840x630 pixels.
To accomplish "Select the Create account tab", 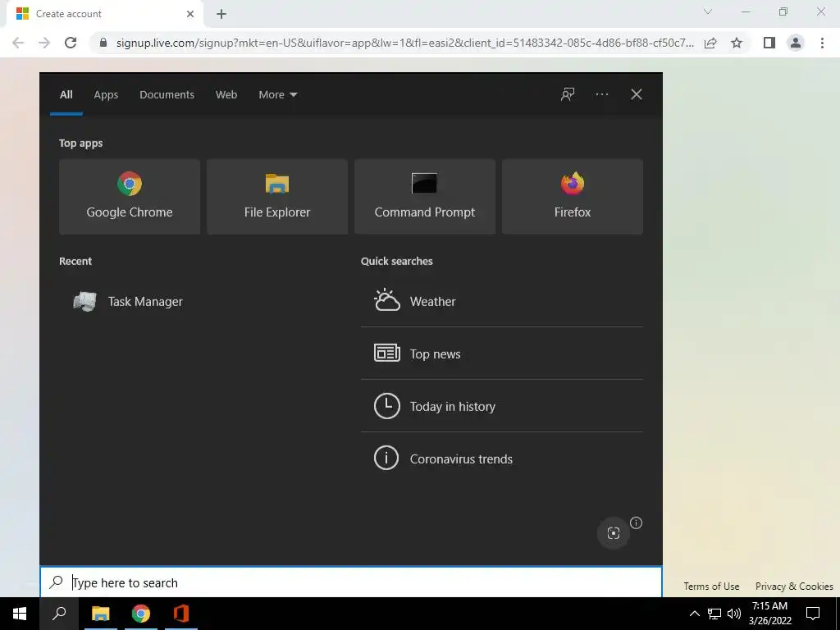I will point(104,14).
